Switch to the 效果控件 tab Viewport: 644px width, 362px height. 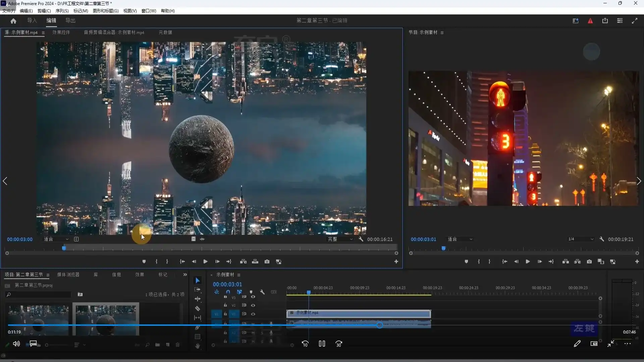[61, 33]
